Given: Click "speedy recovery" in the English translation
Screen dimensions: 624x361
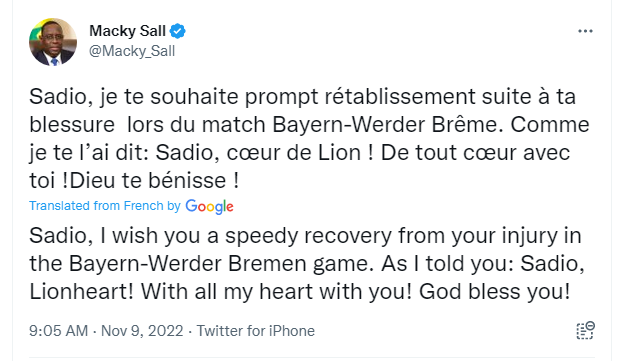Looking at the screenshot, I should coord(308,236).
